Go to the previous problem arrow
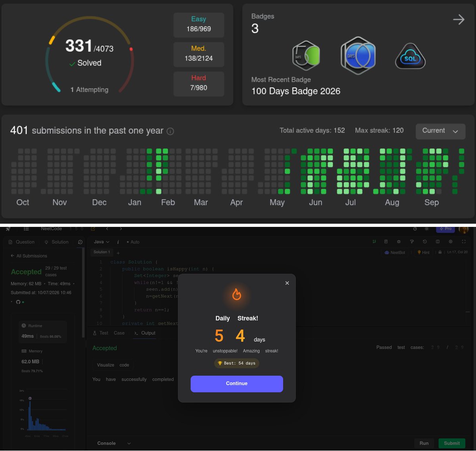Viewport: 476px width, 451px height. point(107,229)
